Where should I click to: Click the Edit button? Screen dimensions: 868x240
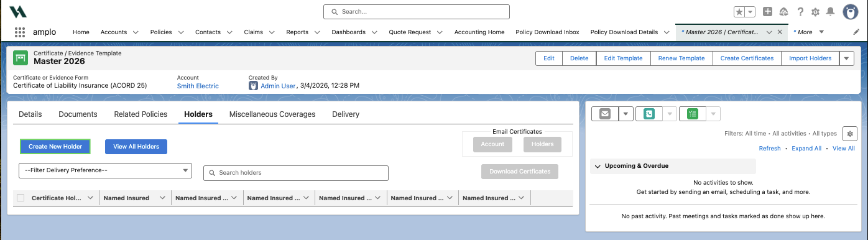[x=549, y=58]
